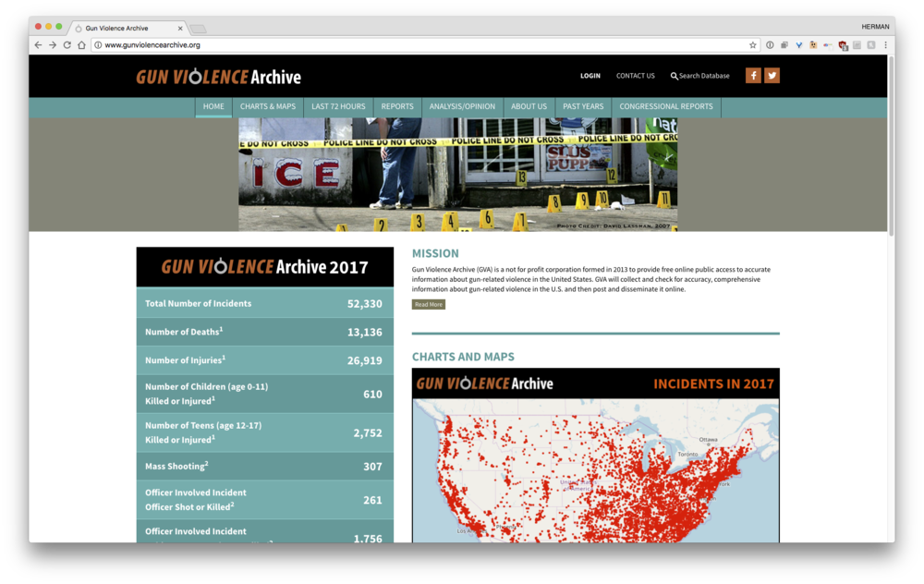Open the PAST YEARS menu item
Screen dimensions: 924x584
583,106
